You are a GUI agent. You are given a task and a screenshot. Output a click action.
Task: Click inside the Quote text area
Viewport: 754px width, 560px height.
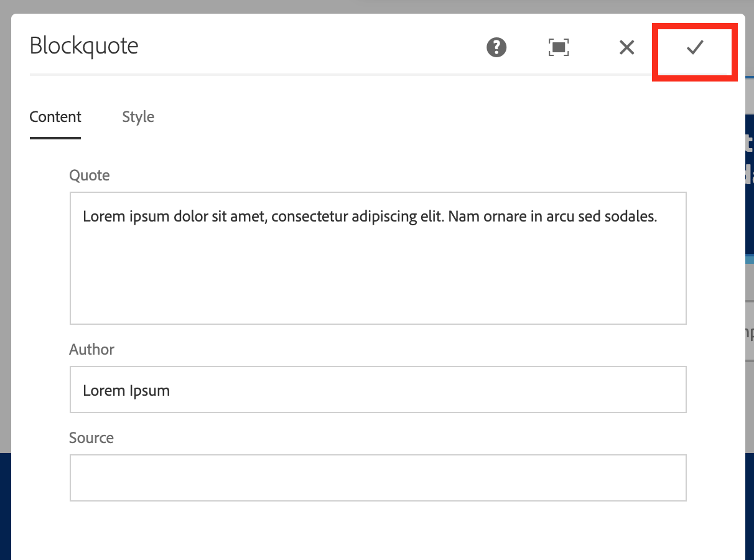click(x=378, y=258)
